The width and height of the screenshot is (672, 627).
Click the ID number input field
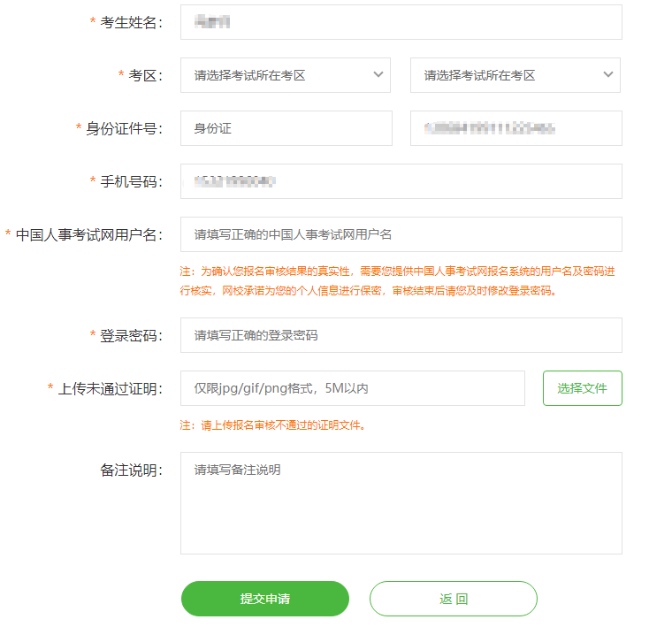[x=515, y=128]
